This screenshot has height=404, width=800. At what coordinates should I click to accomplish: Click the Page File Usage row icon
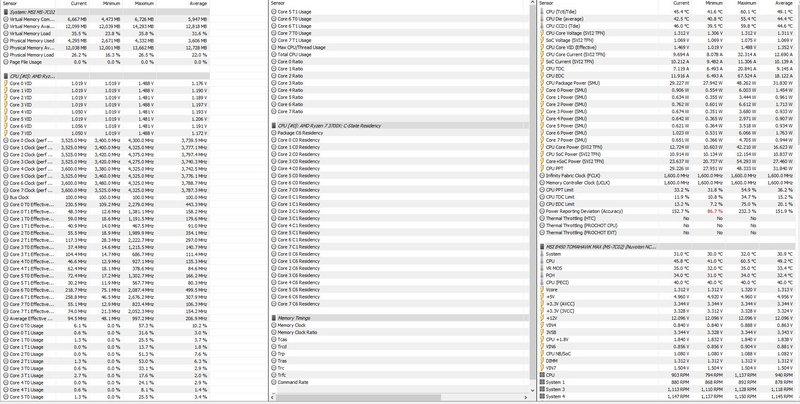[x=6, y=62]
